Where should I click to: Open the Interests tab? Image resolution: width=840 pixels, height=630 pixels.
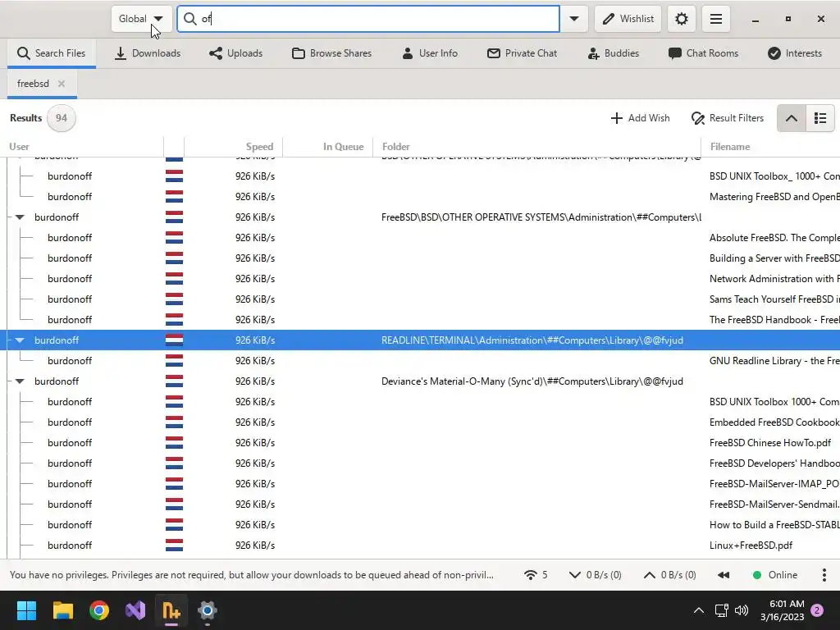[x=795, y=53]
